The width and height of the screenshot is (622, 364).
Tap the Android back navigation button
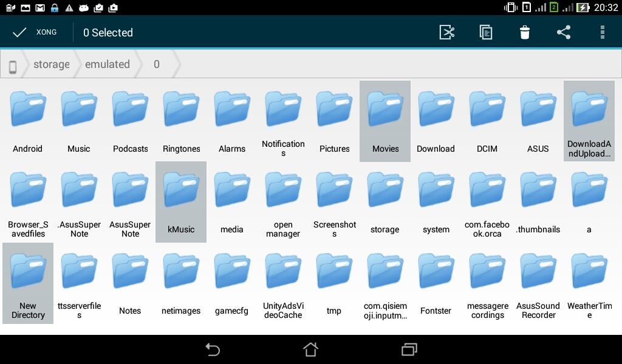[213, 349]
